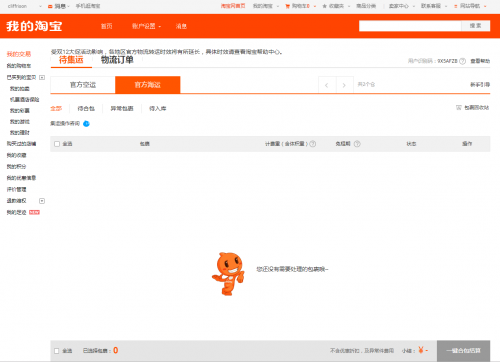Switch to the 待集运 tab
This screenshot has height=362, width=500.
(71, 60)
